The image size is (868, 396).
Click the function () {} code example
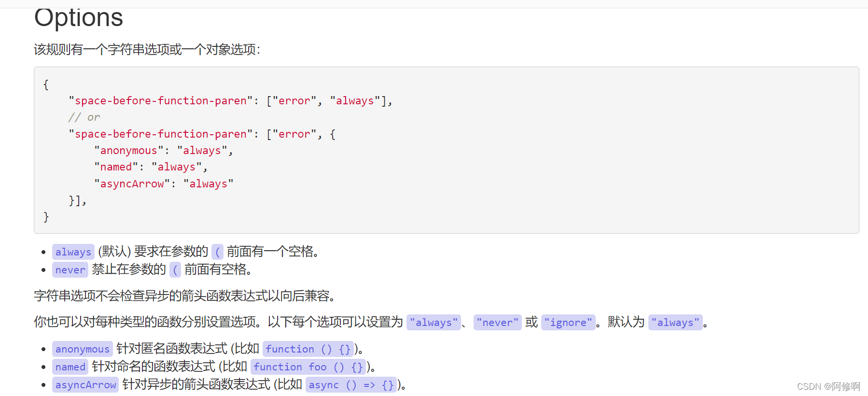[308, 349]
